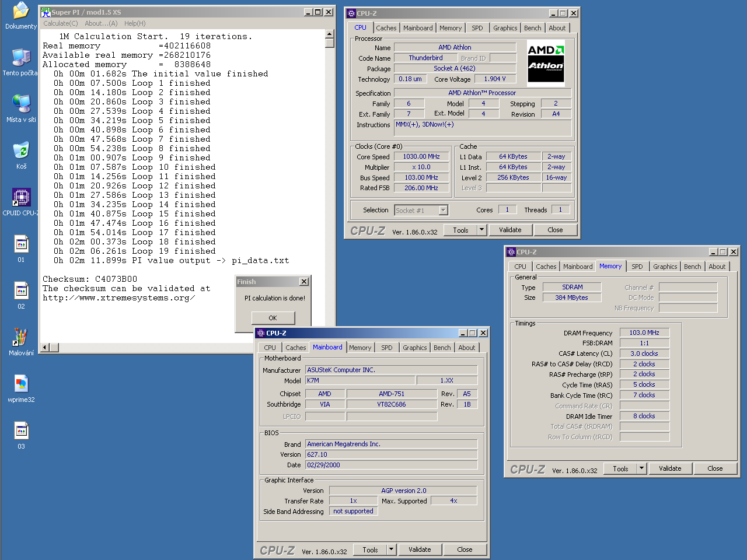Click the AMD Athlon processor logo

point(546,62)
